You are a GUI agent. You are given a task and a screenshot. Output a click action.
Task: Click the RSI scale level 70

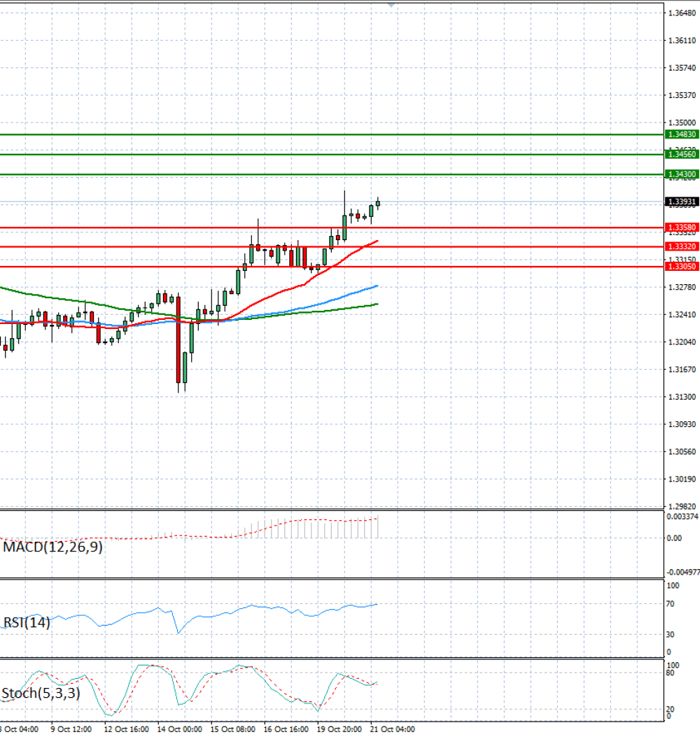tap(671, 604)
